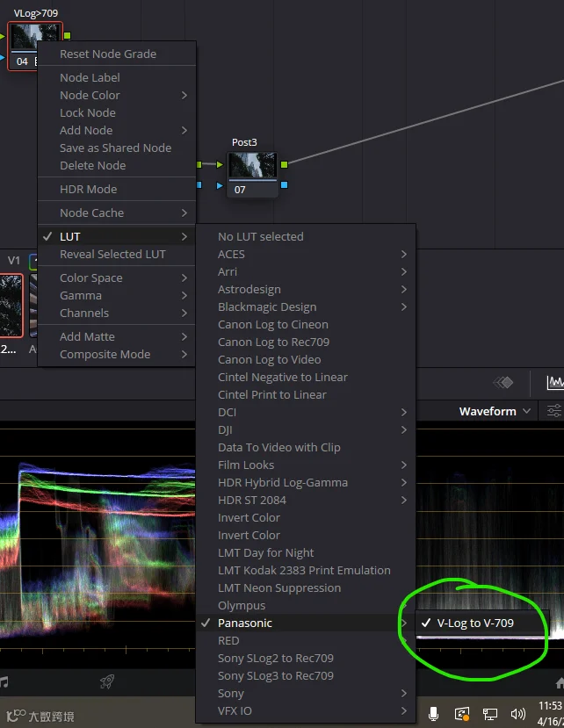This screenshot has height=728, width=564.
Task: Open the HDR Hybrid Log-Gamma folder
Action: coord(305,483)
